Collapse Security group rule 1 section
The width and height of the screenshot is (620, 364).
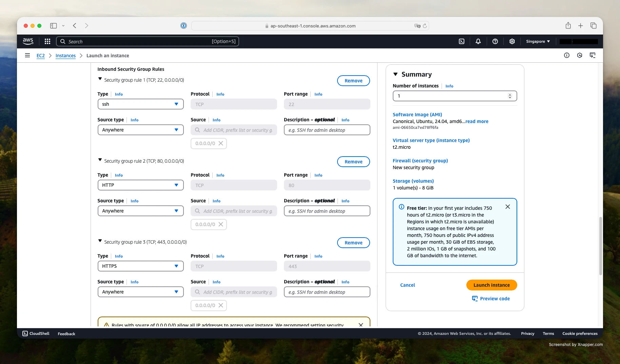click(100, 79)
